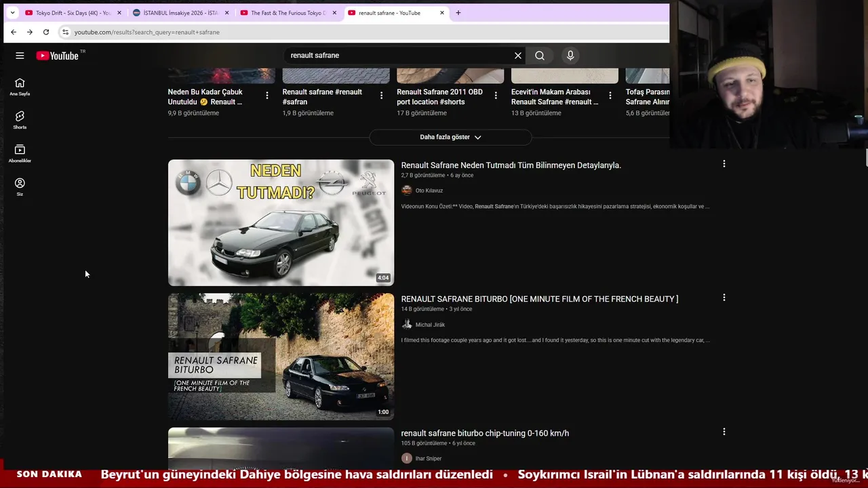Open Neden Bu Kadar Çabuk Unutuldu short

pyautogui.click(x=205, y=97)
